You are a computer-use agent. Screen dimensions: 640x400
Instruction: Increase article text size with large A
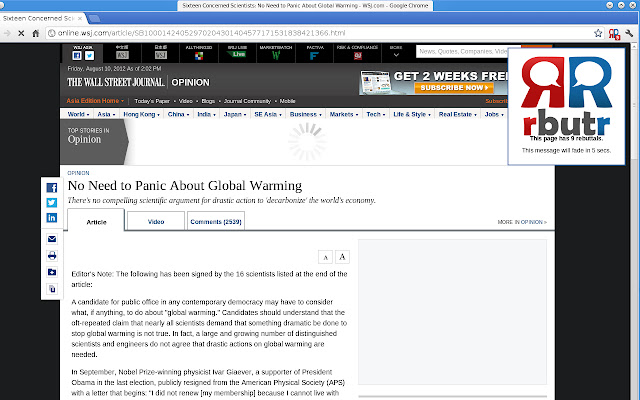coord(342,257)
